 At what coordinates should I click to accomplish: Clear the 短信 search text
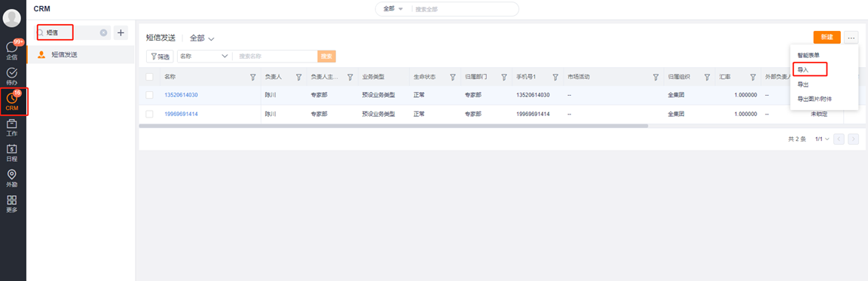coord(103,32)
